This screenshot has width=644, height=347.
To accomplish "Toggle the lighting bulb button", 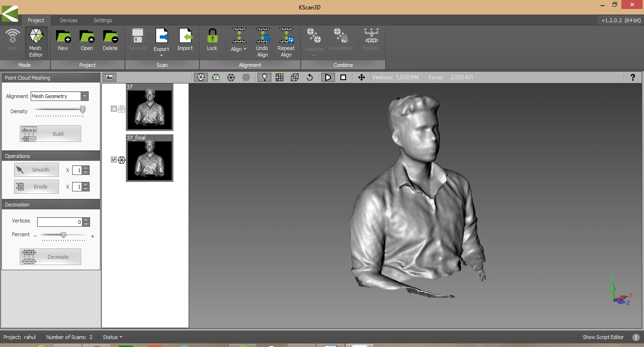I will 264,77.
